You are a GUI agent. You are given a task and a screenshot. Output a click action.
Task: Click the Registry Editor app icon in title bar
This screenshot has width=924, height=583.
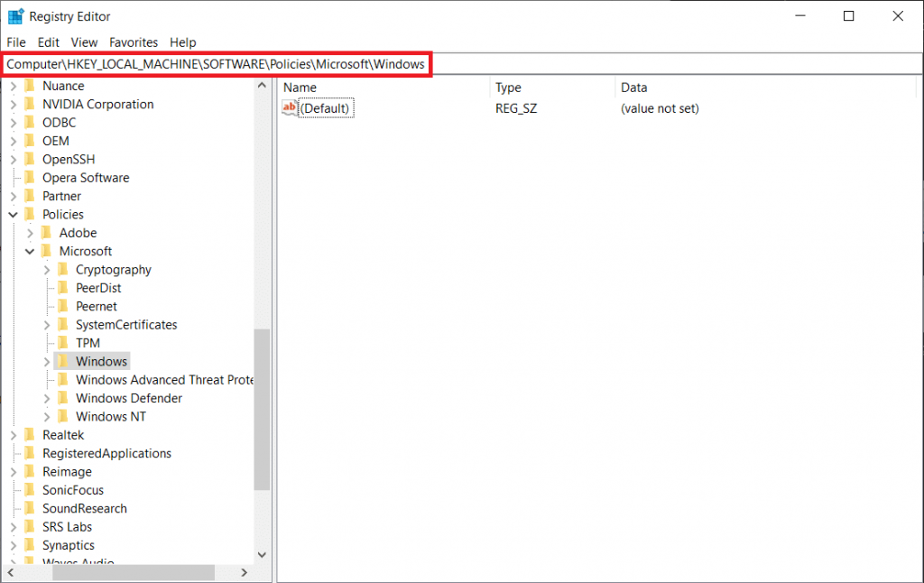[15, 16]
